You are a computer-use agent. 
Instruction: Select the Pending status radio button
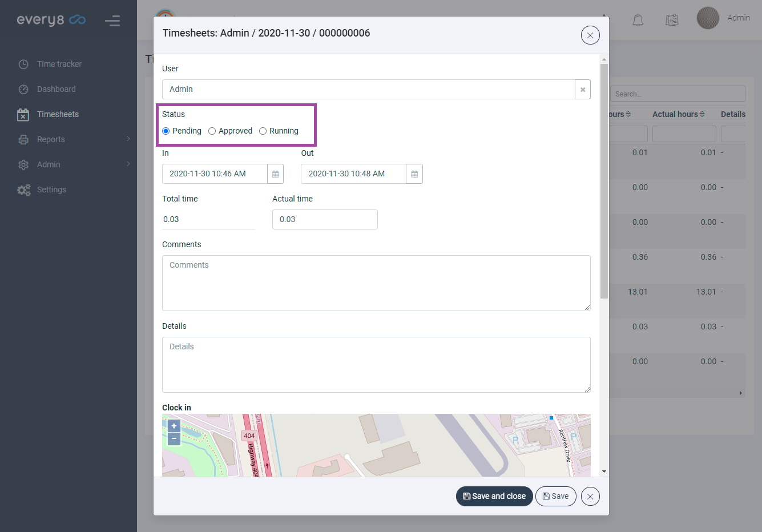click(166, 131)
